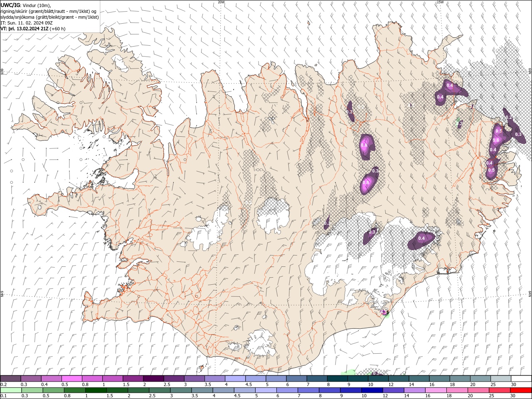The height and width of the screenshot is (399, 532).
Task: Select the steel blue 6 swatch in upper legend
Action: coord(297,379)
